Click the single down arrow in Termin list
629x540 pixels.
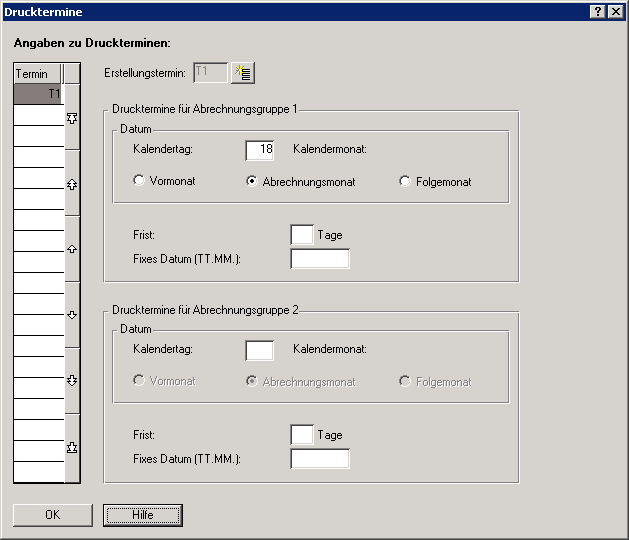pyautogui.click(x=72, y=315)
